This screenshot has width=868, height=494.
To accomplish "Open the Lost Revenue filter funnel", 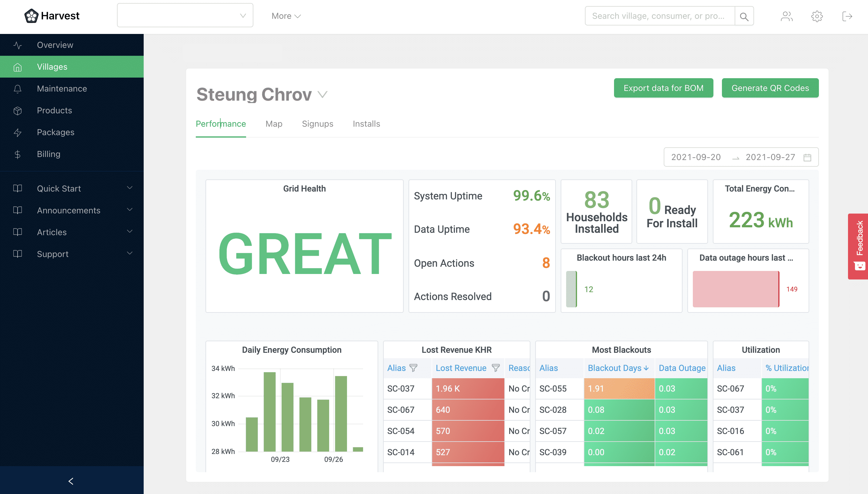I will [x=496, y=368].
